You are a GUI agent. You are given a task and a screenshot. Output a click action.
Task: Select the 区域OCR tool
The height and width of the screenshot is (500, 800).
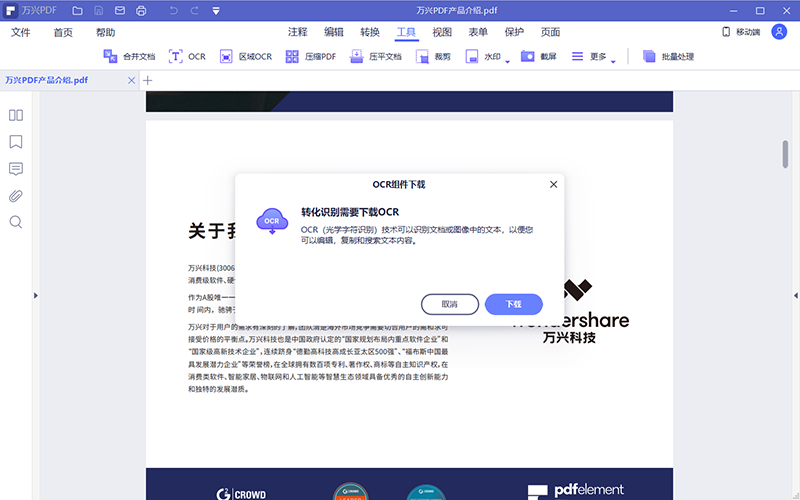pos(246,56)
